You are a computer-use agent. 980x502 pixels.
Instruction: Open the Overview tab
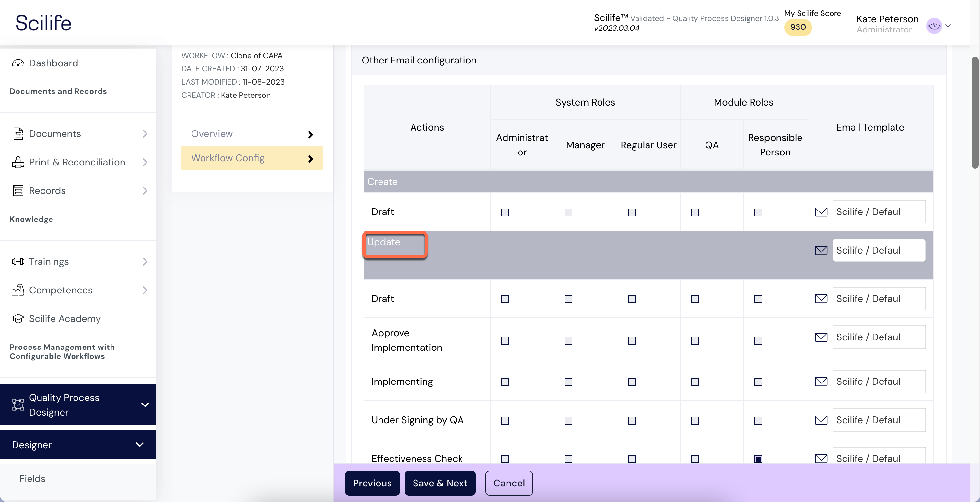[x=252, y=134]
